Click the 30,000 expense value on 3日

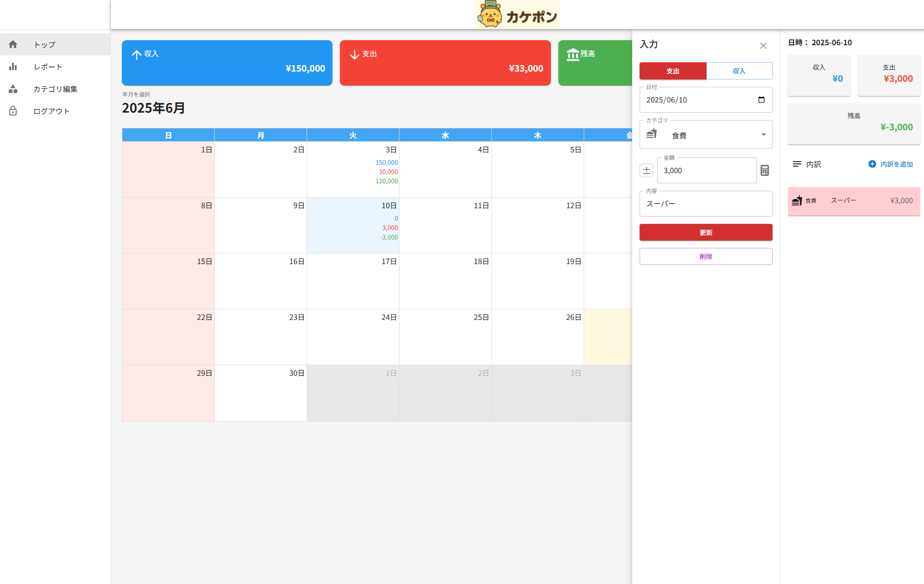pyautogui.click(x=388, y=172)
